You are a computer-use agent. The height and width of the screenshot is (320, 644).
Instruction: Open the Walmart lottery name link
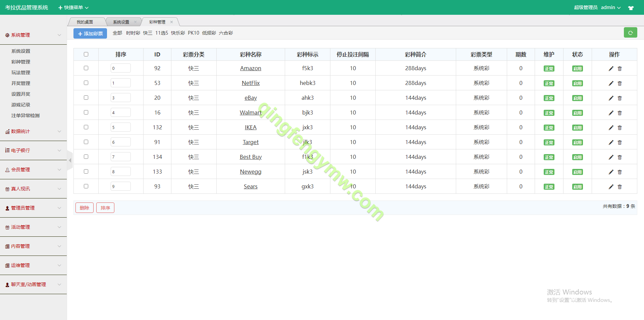[x=250, y=112]
